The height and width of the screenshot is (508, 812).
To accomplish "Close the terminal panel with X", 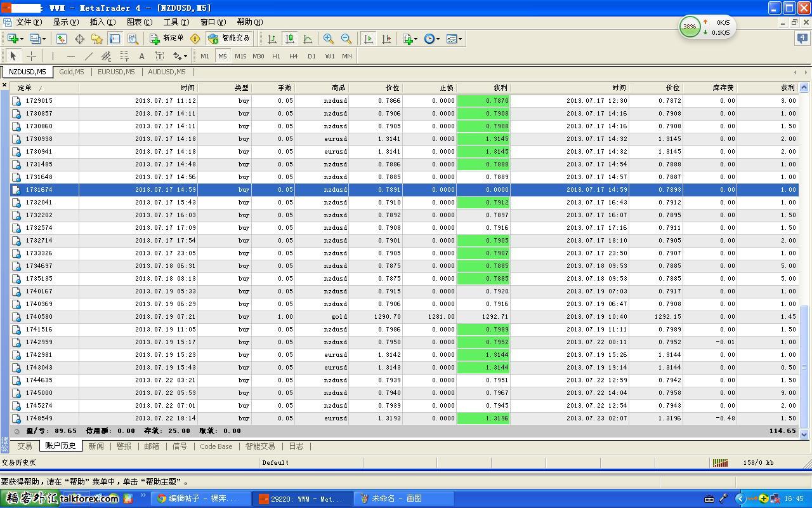I will (4, 84).
